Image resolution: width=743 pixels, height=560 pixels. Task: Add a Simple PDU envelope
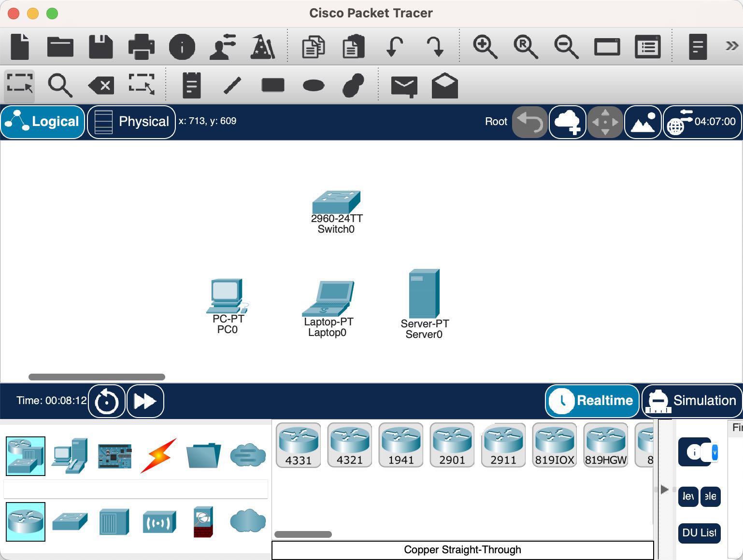tap(404, 87)
